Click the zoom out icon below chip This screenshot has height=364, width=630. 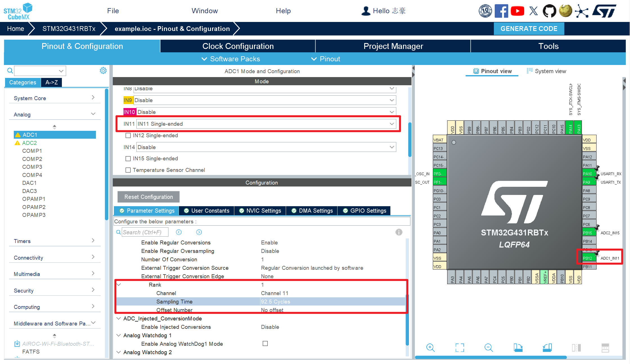(x=489, y=348)
